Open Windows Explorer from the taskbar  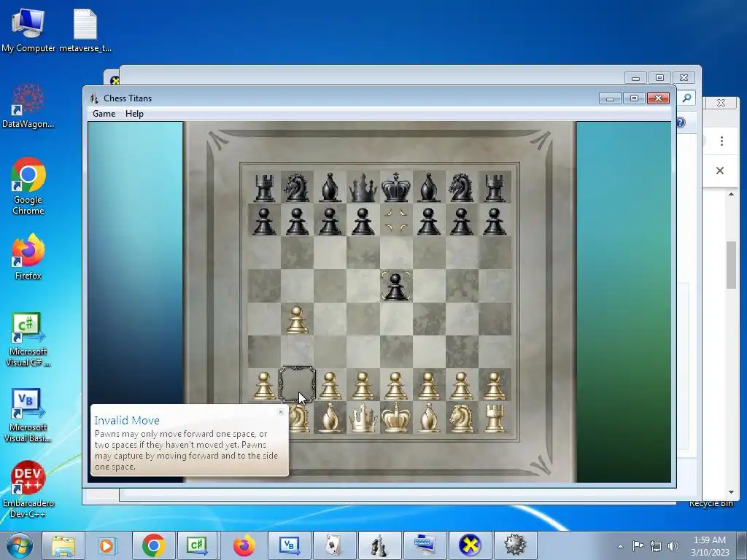tap(63, 545)
